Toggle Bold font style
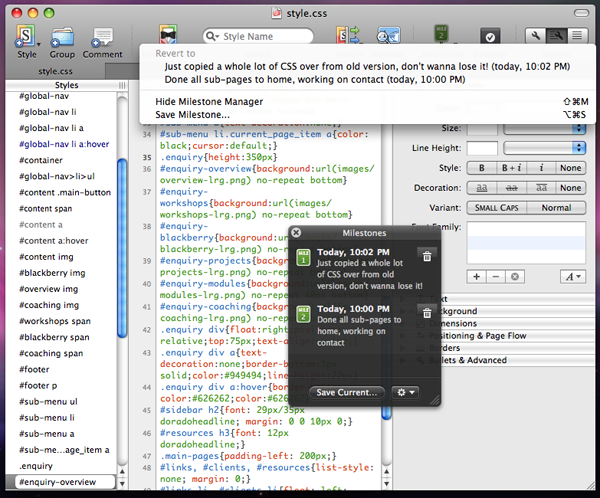 (x=482, y=168)
